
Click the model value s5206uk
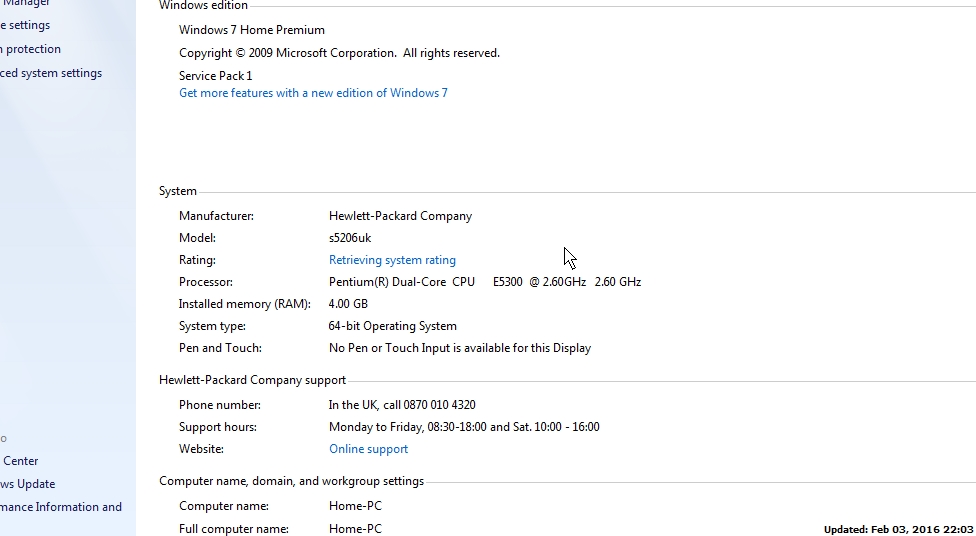pos(350,238)
